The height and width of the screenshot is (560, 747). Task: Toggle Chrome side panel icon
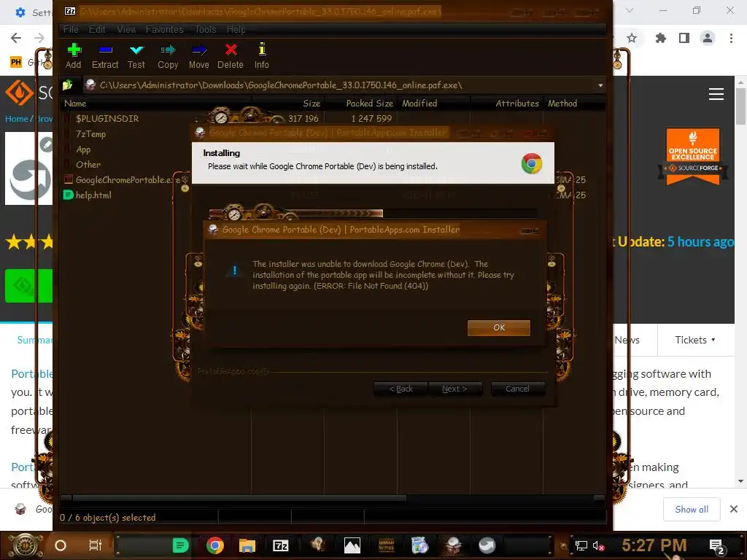click(x=684, y=38)
